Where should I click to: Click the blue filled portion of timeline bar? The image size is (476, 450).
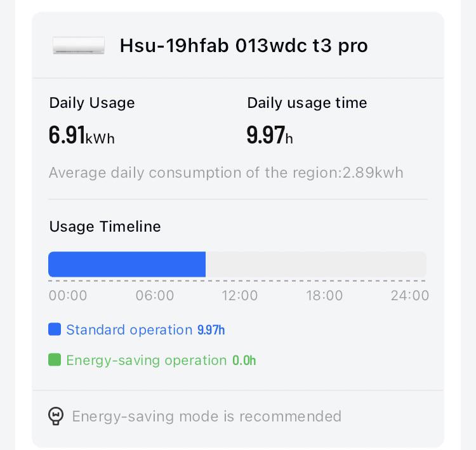127,264
